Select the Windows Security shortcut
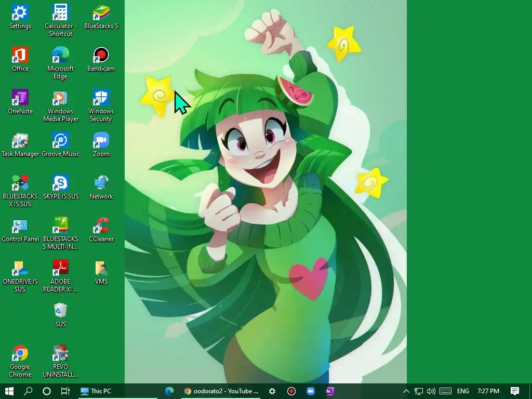The height and width of the screenshot is (399, 532). tap(101, 106)
